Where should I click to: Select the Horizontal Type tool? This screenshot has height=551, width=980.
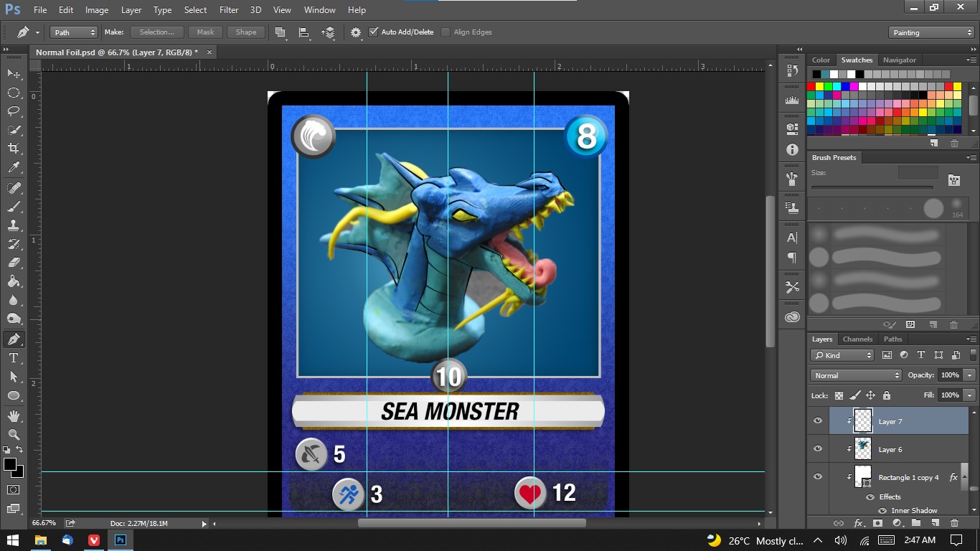point(14,358)
